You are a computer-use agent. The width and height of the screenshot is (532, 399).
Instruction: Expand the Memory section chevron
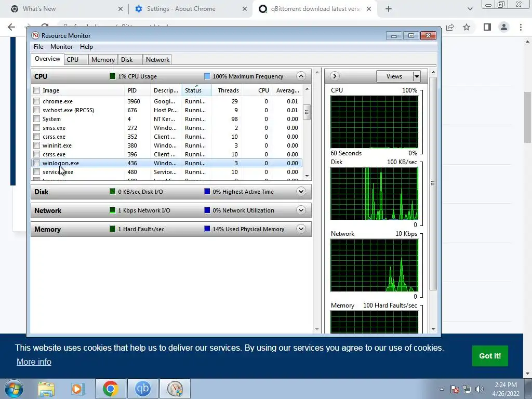coord(301,229)
